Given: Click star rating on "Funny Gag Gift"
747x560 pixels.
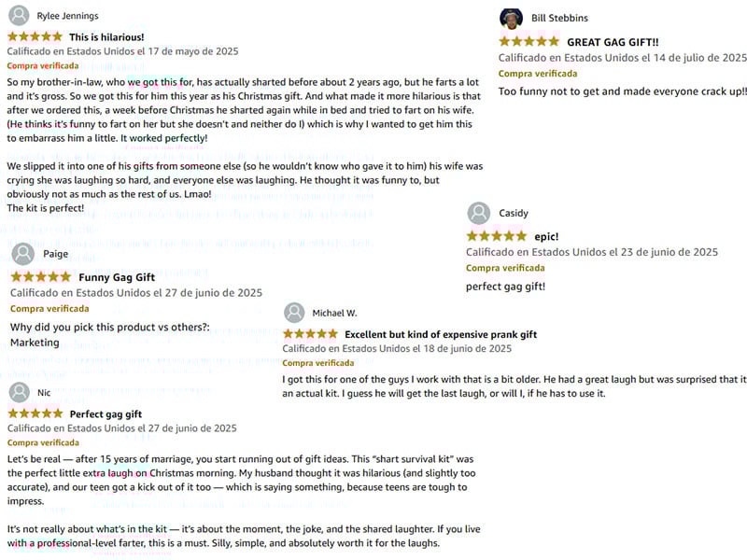Looking at the screenshot, I should [40, 277].
